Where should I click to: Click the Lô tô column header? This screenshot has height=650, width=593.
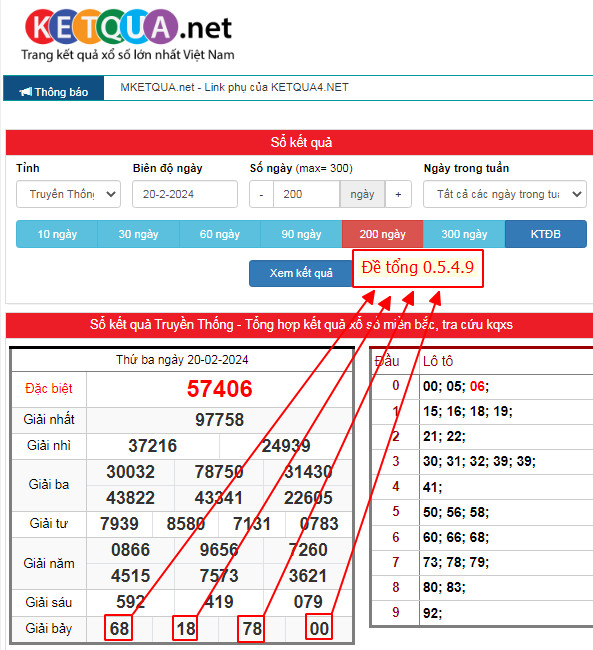tap(438, 361)
